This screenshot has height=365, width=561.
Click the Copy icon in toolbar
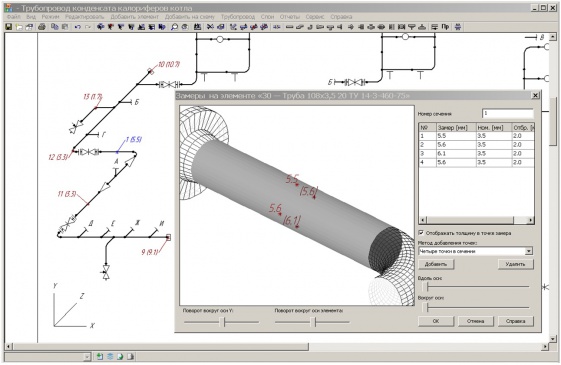point(54,27)
